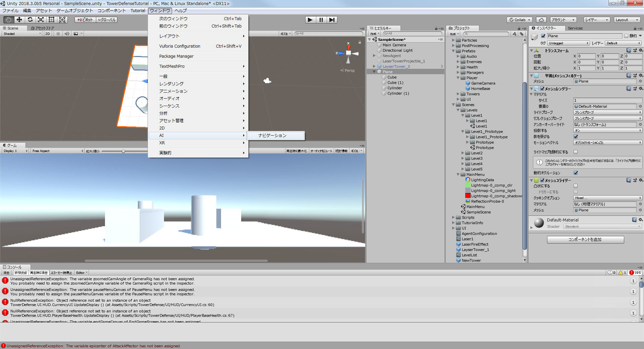Expand the Towers folder
The width and height of the screenshot is (644, 349).
pyautogui.click(x=458, y=94)
